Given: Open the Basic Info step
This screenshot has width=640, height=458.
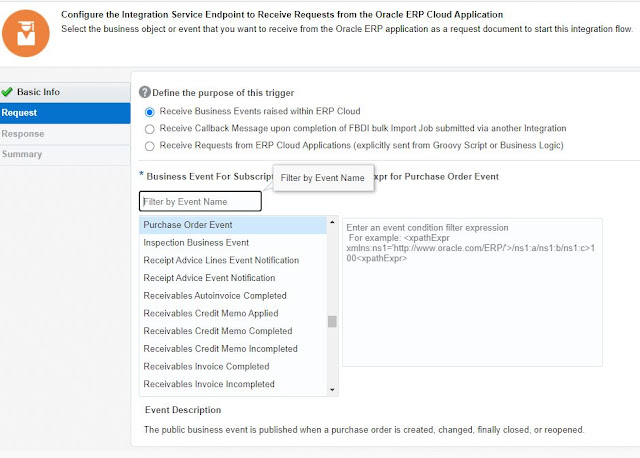Looking at the screenshot, I should [65, 92].
